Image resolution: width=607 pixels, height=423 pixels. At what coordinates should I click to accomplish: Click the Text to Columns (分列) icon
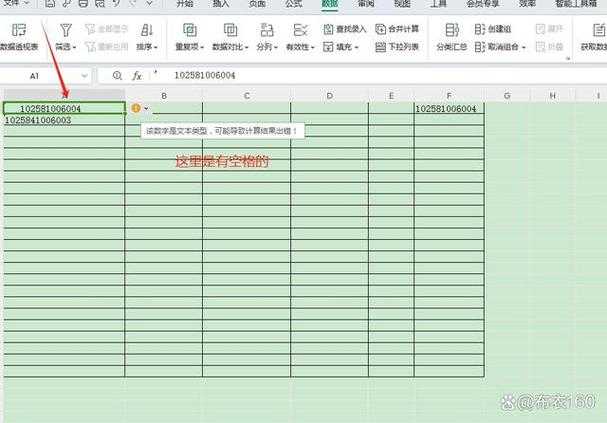click(x=266, y=31)
